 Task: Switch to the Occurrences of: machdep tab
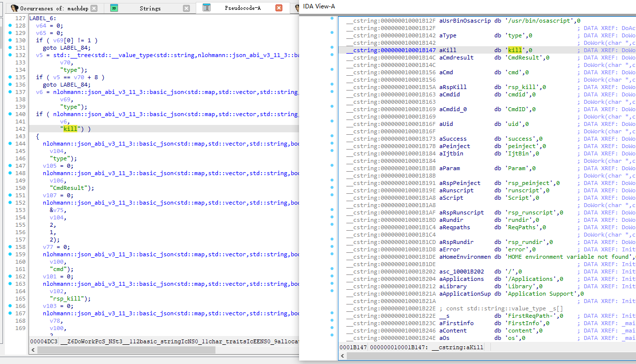coord(54,8)
